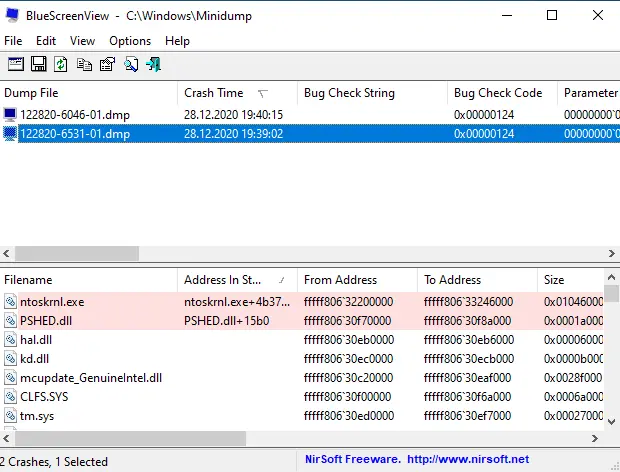Minimize the BlueScreenView window
The image size is (620, 472).
click(507, 15)
